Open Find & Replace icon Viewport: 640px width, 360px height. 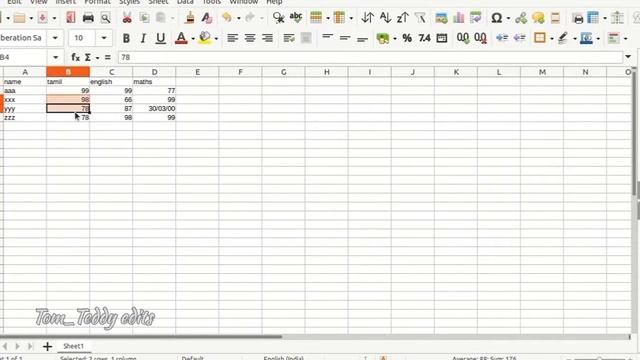click(x=278, y=18)
